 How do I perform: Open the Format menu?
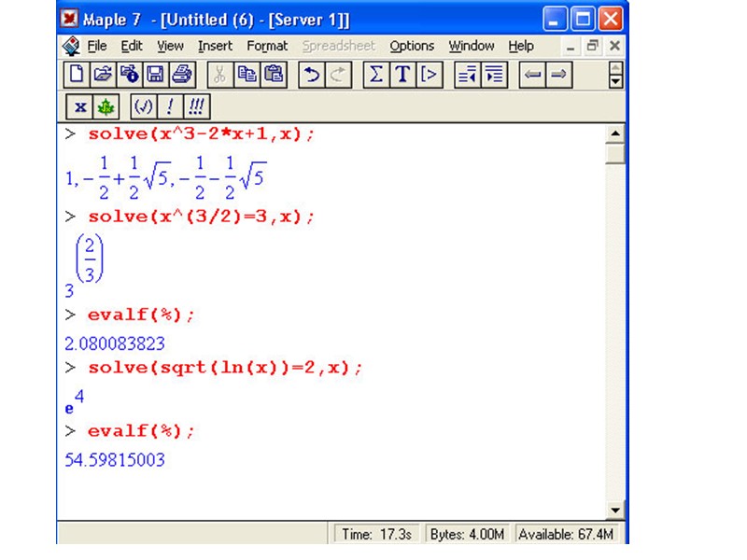pos(267,46)
